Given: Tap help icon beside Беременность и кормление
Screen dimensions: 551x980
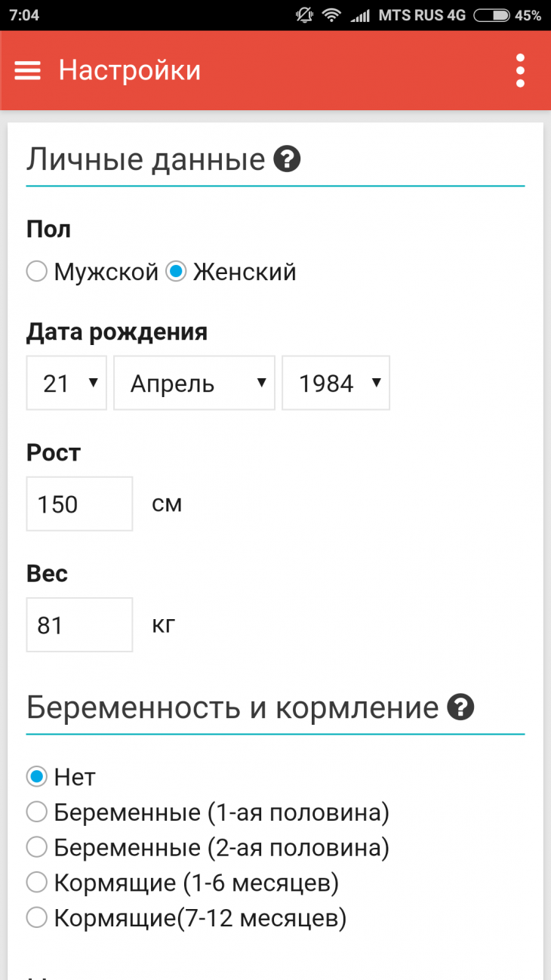Looking at the screenshot, I should [460, 707].
